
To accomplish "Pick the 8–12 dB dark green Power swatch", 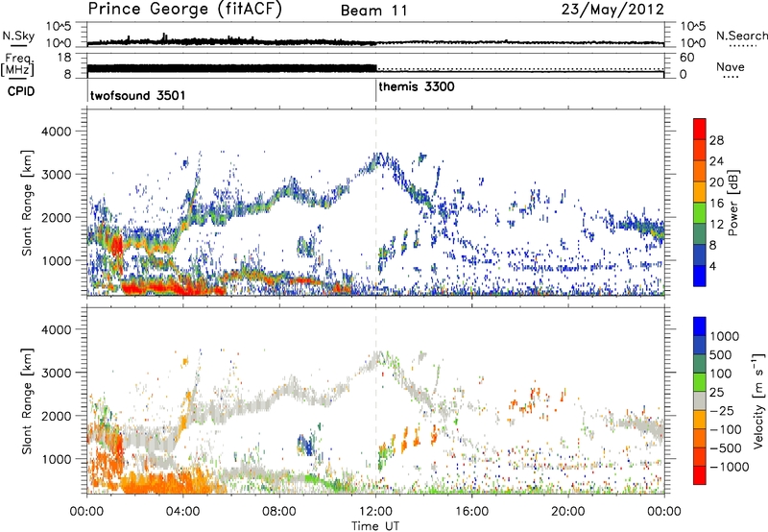I will point(700,234).
